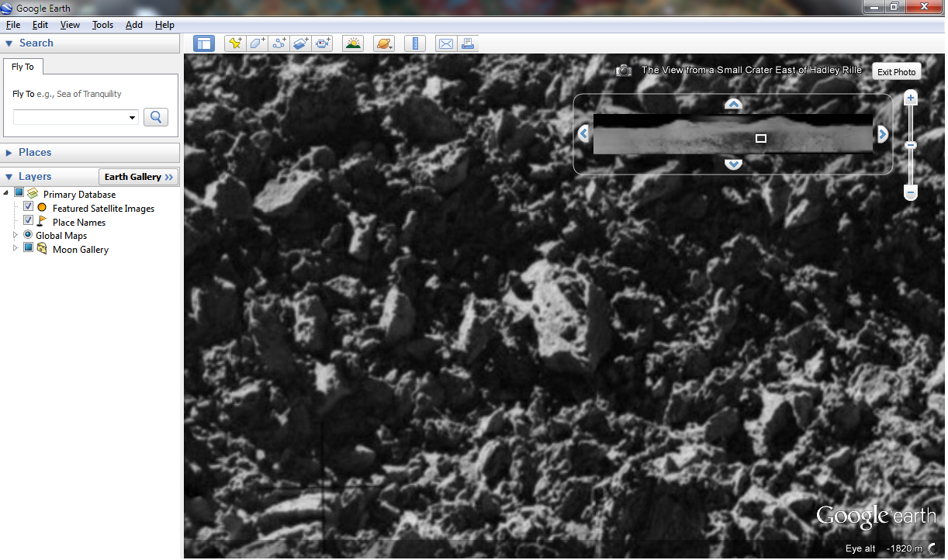Expand the Global Maps tree item
This screenshot has height=560, width=948.
[x=15, y=235]
